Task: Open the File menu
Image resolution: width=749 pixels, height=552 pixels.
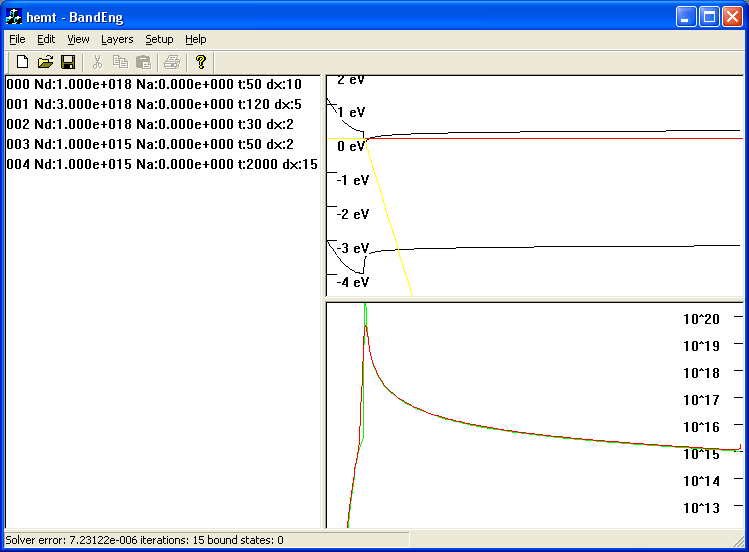Action: pos(17,39)
